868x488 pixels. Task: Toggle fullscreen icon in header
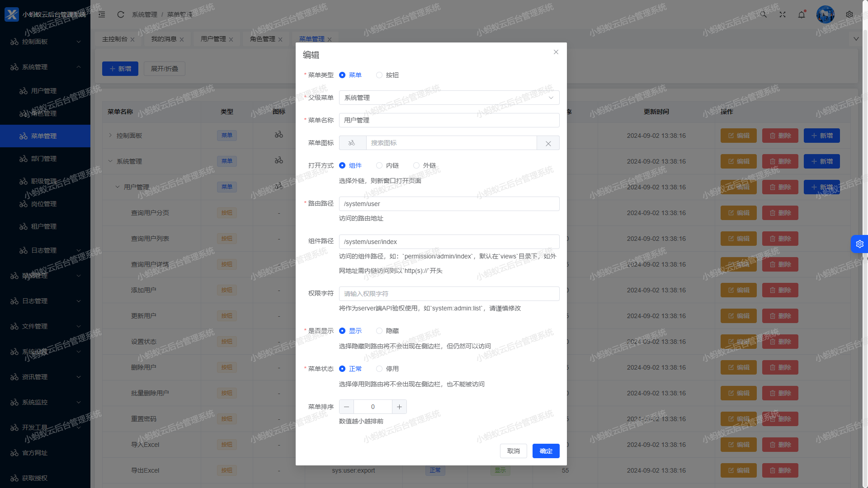782,14
